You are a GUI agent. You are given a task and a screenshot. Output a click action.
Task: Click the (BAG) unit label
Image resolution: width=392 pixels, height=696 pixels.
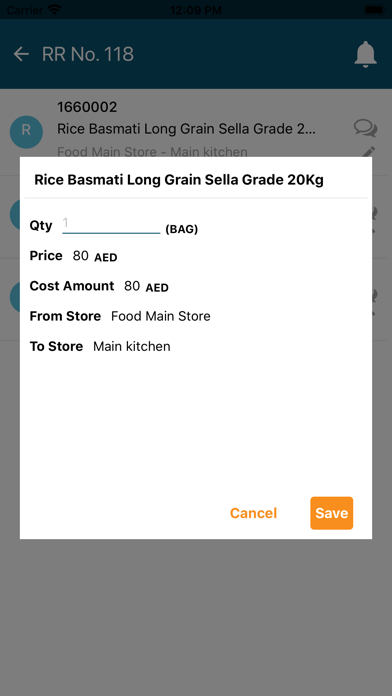[x=182, y=229]
